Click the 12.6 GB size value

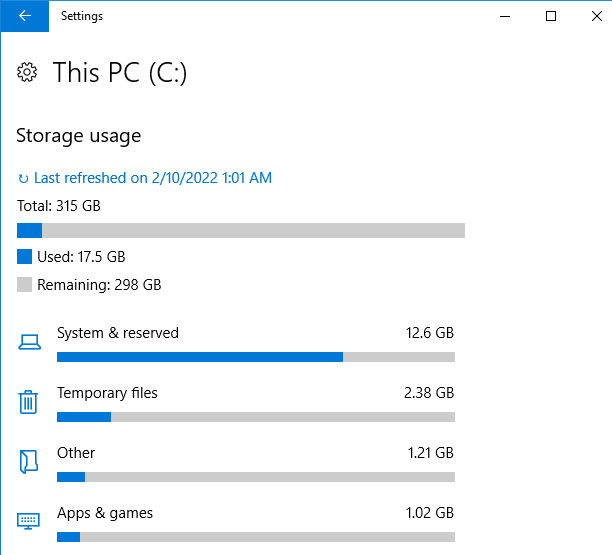430,333
